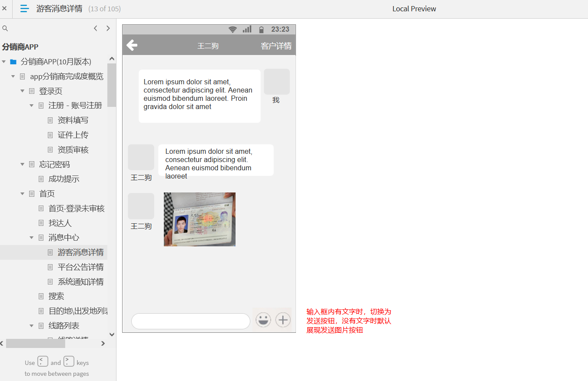The image size is (588, 381).
Task: Collapse the 线路列表 tree node
Action: click(x=31, y=326)
